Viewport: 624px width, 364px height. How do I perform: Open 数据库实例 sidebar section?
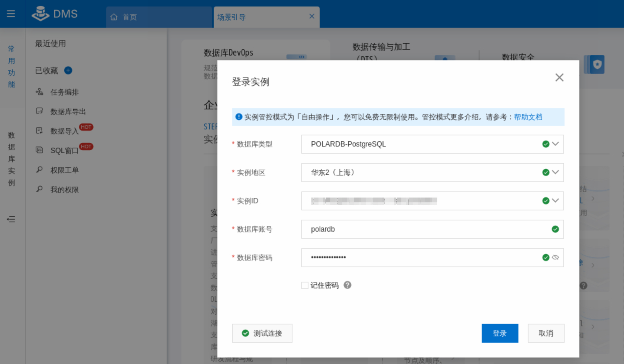click(12, 159)
